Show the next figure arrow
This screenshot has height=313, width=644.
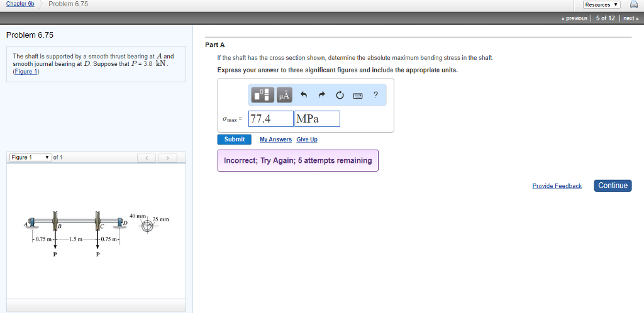coord(167,158)
